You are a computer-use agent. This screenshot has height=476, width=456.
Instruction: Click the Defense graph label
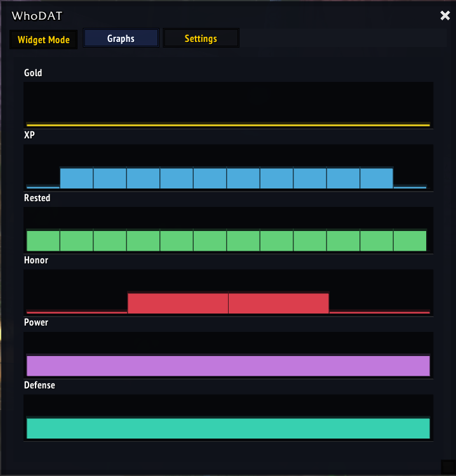(x=39, y=385)
